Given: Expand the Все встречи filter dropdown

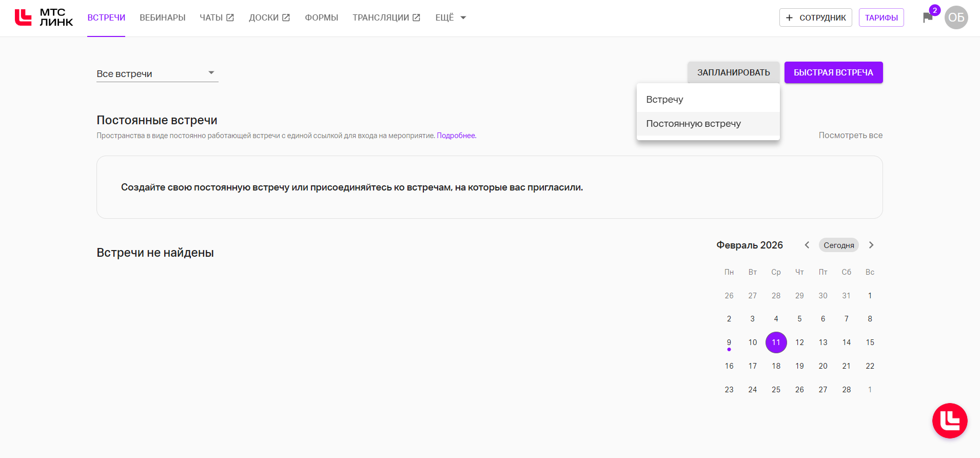Looking at the screenshot, I should pyautogui.click(x=157, y=73).
